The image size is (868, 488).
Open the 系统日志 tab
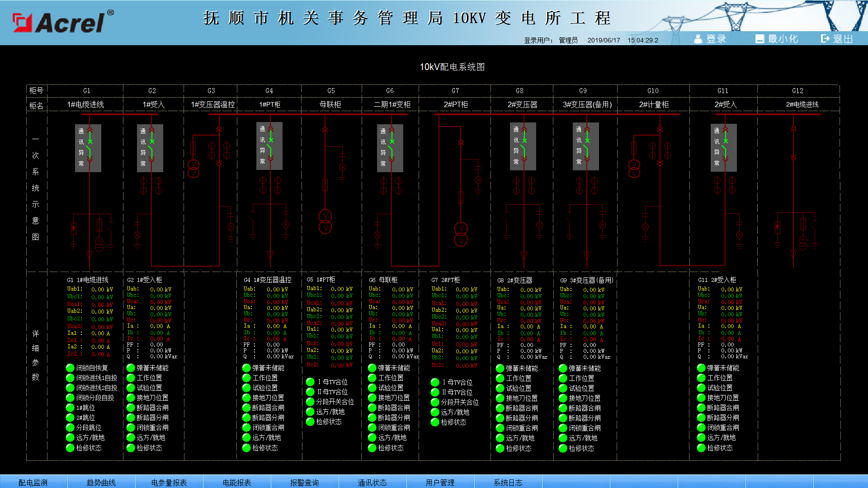[x=508, y=482]
